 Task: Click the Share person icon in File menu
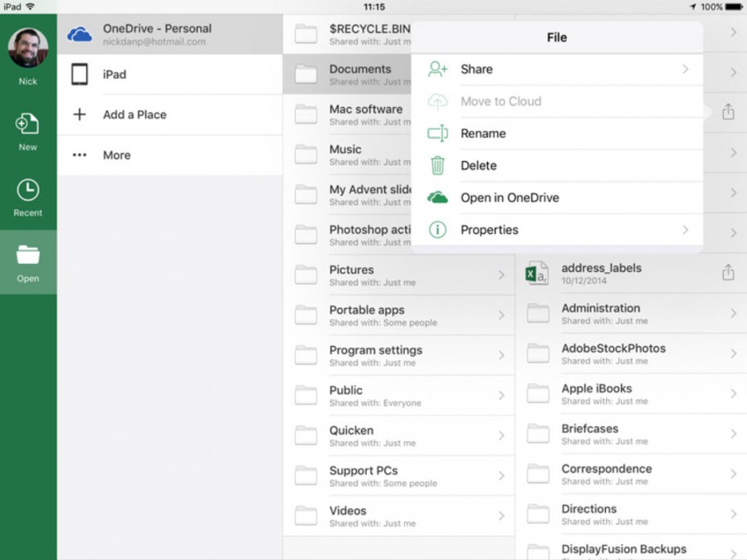pyautogui.click(x=437, y=71)
